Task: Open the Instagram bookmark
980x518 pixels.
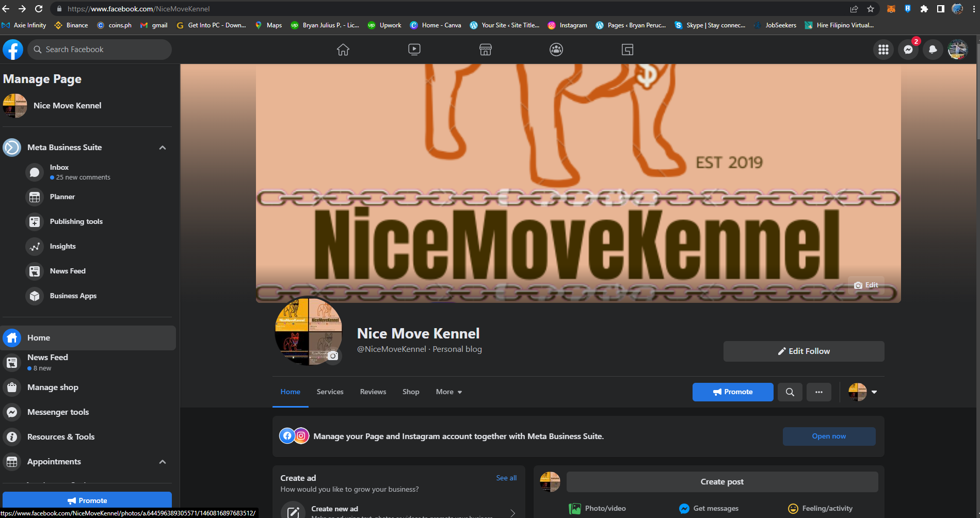Action: click(x=567, y=25)
